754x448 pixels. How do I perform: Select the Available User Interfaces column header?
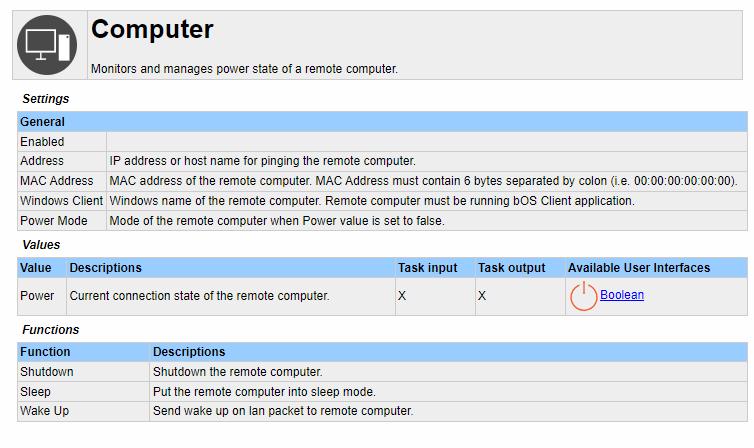639,268
